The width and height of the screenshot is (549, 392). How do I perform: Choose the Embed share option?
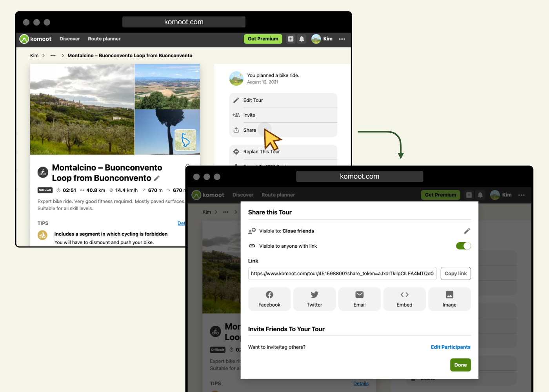[405, 299]
